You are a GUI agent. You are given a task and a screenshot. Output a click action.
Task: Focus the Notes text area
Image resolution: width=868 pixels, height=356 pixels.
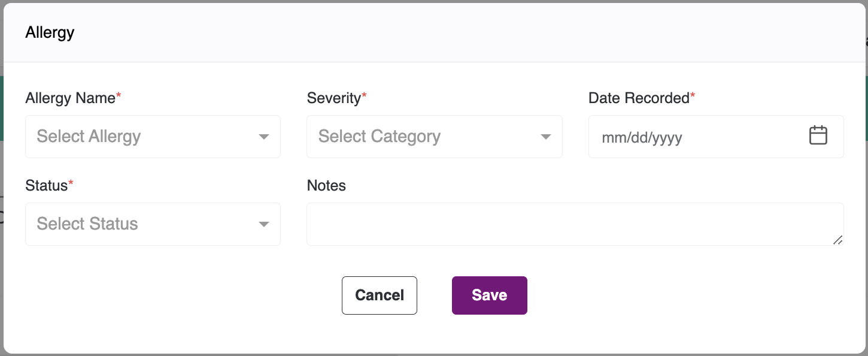pos(569,224)
